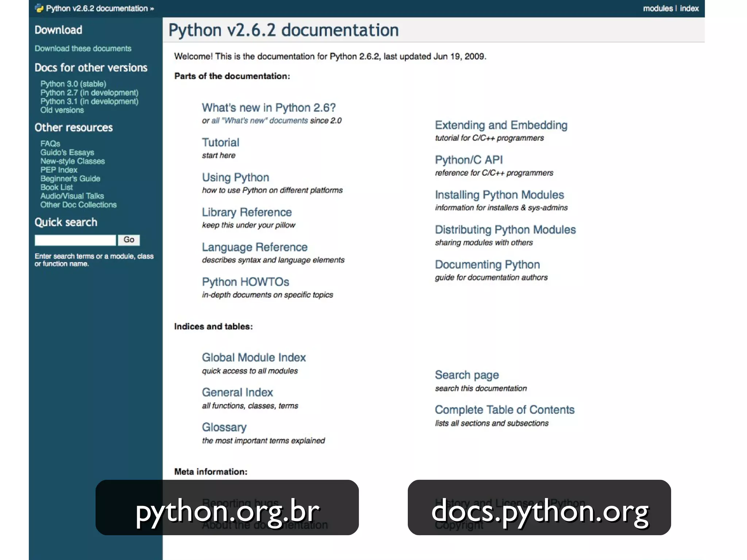Focus the Quick search text field
The width and height of the screenshot is (747, 560).
point(75,240)
